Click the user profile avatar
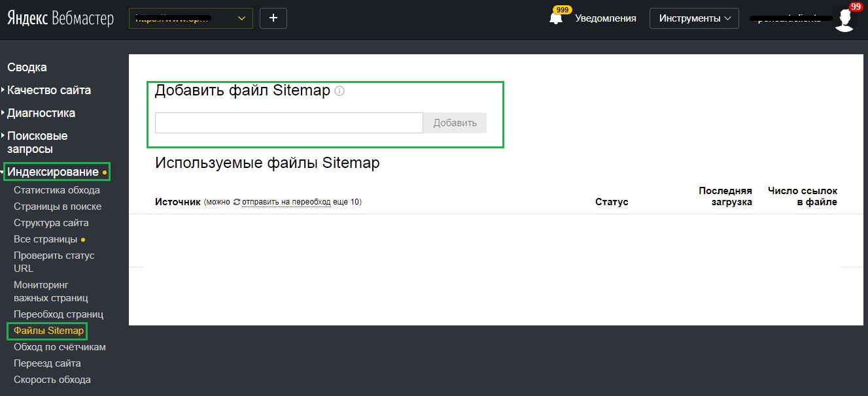The height and width of the screenshot is (396, 868). point(845,19)
